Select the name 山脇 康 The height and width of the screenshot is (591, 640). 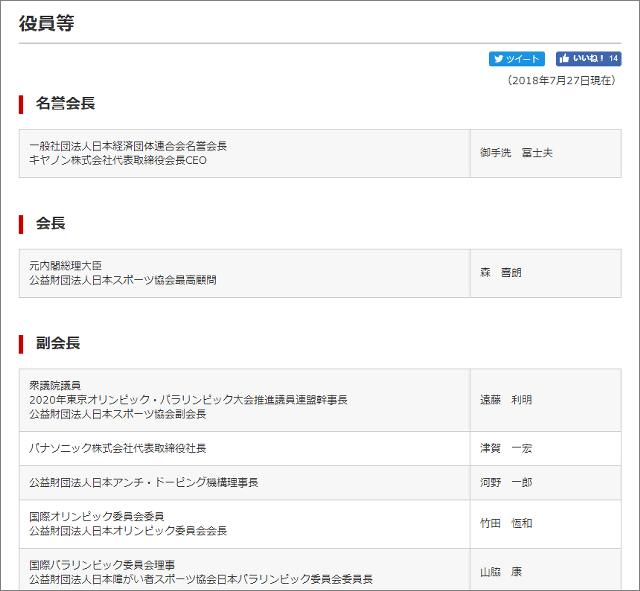point(501,572)
